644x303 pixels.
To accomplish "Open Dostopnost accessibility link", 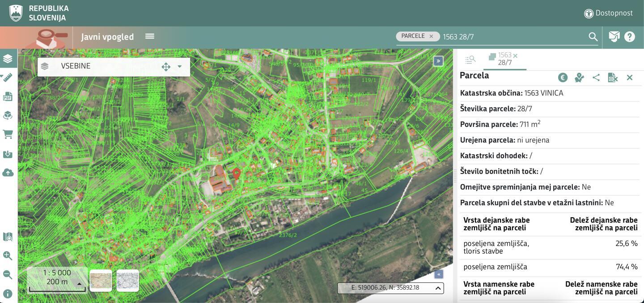I will click(x=608, y=13).
